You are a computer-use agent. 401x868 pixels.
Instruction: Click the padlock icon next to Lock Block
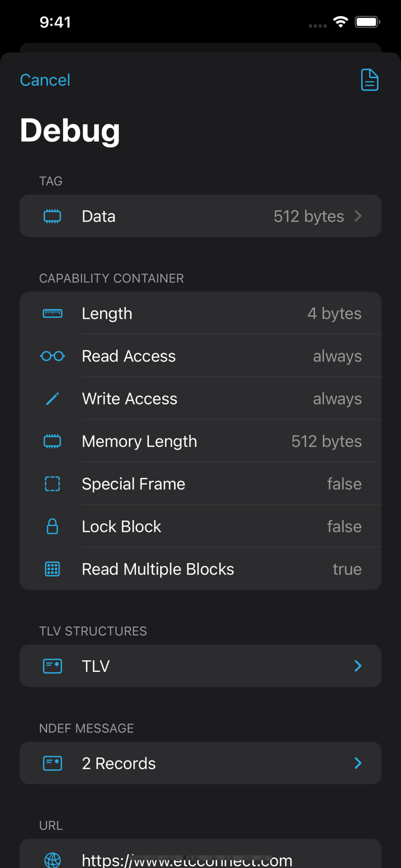52,526
